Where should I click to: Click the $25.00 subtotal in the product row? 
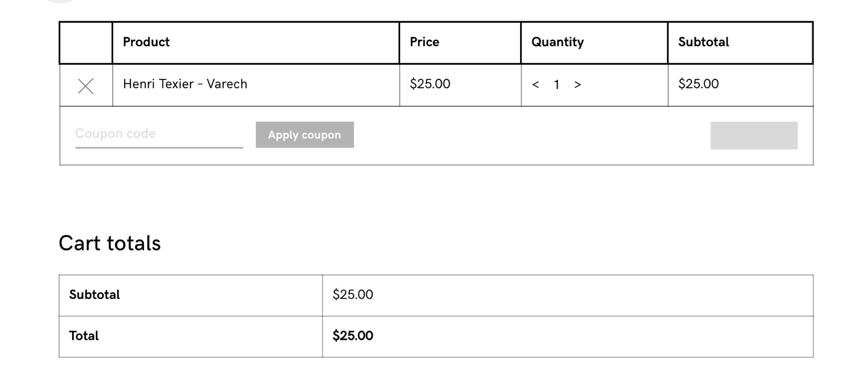point(698,84)
